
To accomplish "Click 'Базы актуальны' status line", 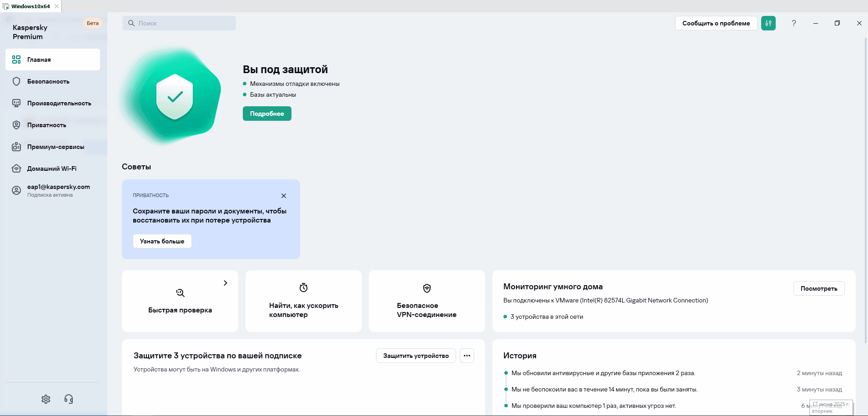I will click(x=273, y=94).
